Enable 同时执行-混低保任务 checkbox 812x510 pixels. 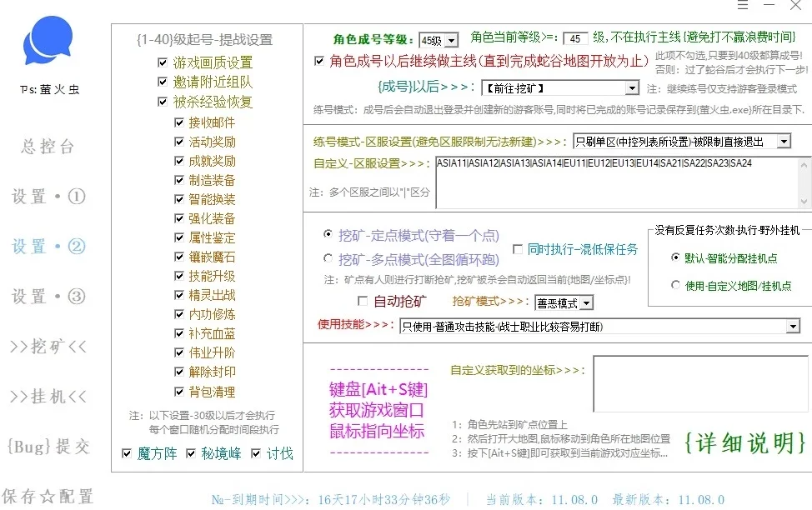(517, 249)
